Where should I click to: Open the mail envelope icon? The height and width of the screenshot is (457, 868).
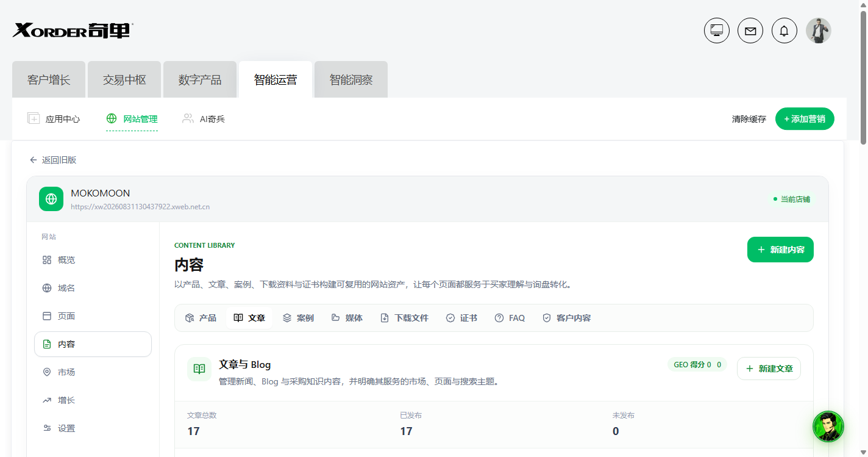[x=750, y=31]
